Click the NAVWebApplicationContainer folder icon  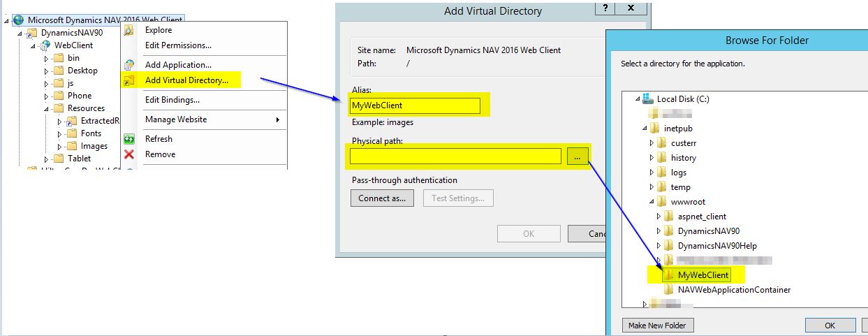tap(669, 290)
